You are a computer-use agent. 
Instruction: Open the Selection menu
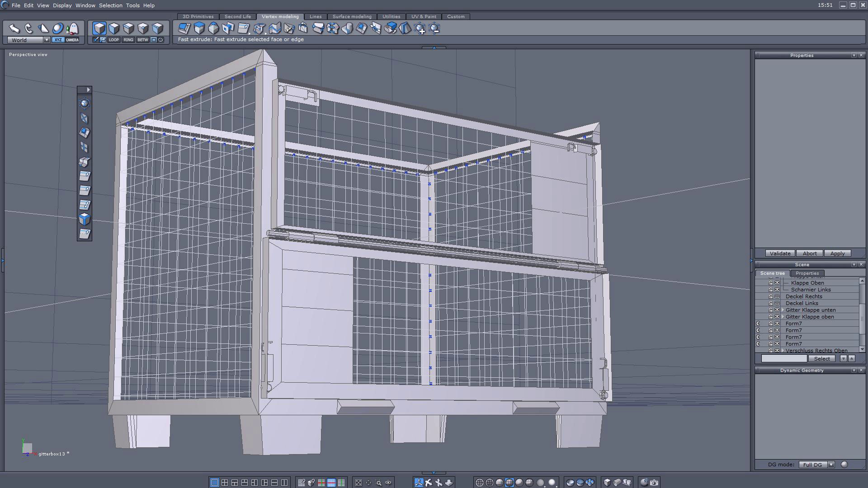110,5
